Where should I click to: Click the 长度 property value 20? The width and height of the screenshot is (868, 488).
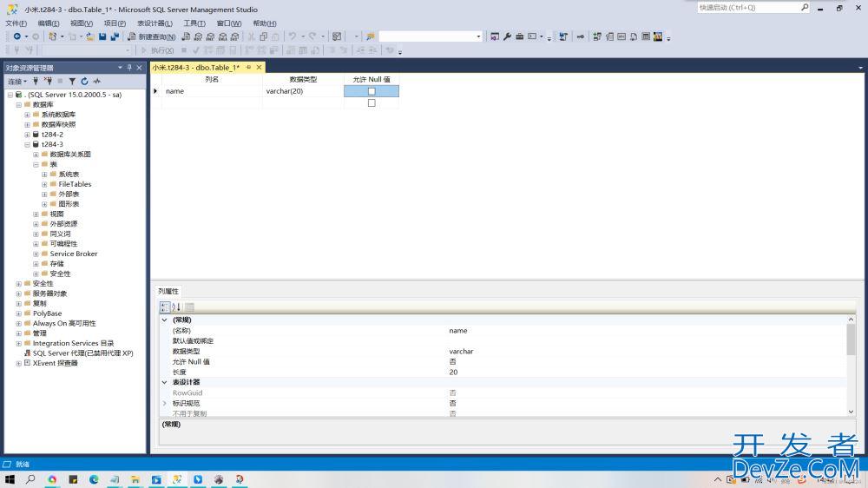453,373
